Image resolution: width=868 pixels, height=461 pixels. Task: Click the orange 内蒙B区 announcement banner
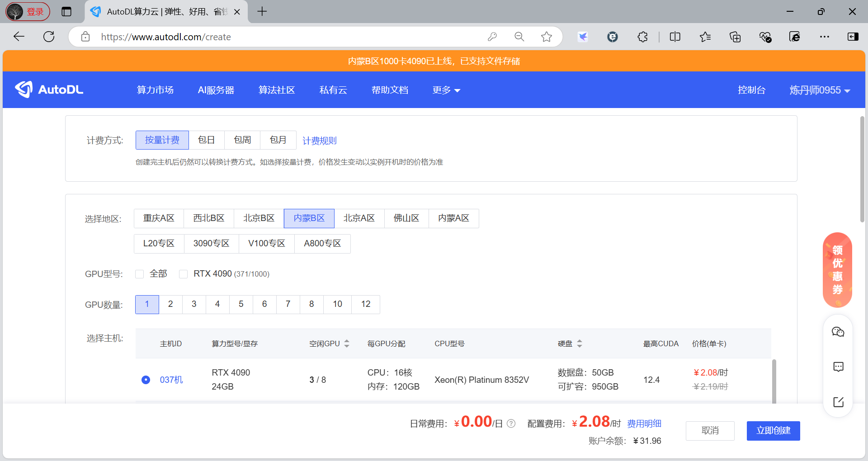tap(434, 61)
